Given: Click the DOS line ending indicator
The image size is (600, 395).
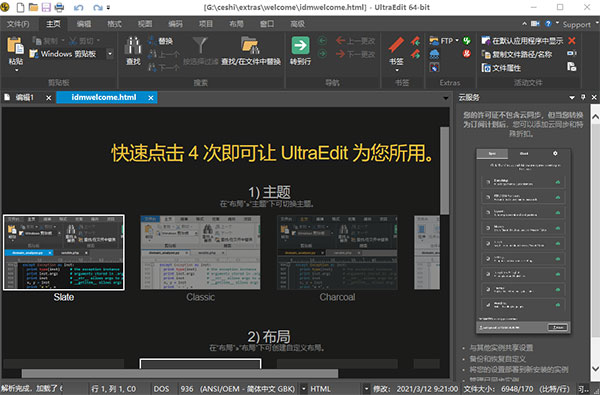Looking at the screenshot, I should pos(161,389).
